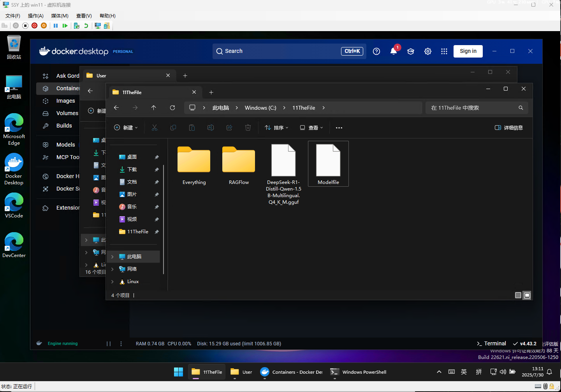The height and width of the screenshot is (392, 561).
Task: Open the Recycle Bin desktop icon
Action: pos(14,47)
